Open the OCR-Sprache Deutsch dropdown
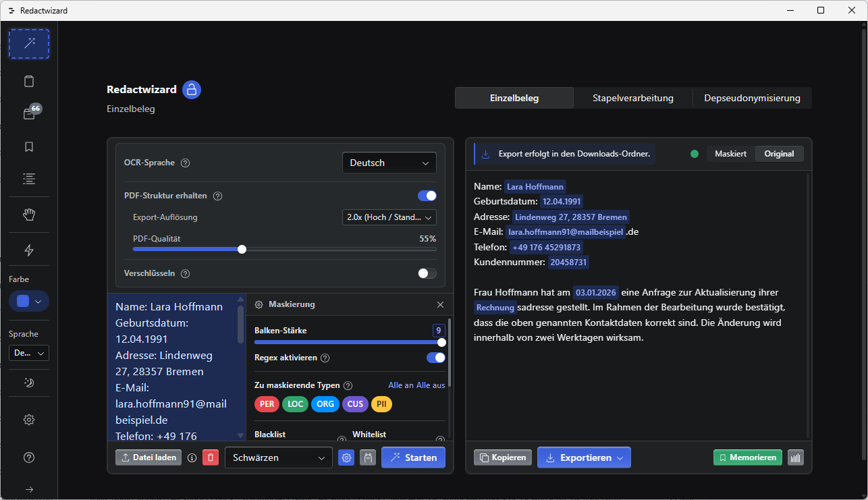This screenshot has height=500, width=868. (x=389, y=163)
